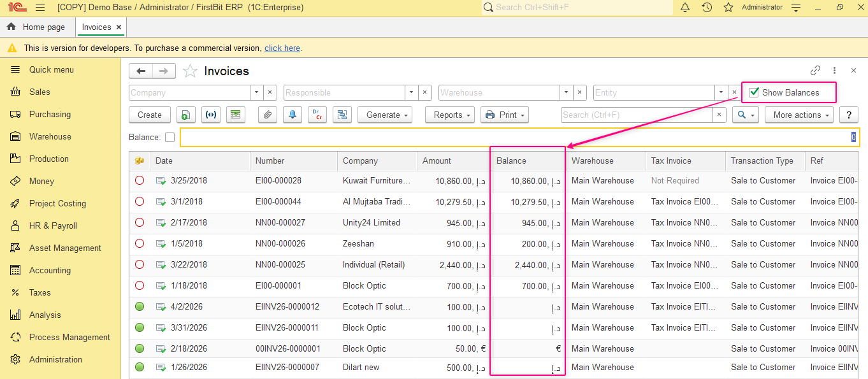Click the green spreadsheet toolbar icon
The height and width of the screenshot is (379, 868).
point(236,115)
